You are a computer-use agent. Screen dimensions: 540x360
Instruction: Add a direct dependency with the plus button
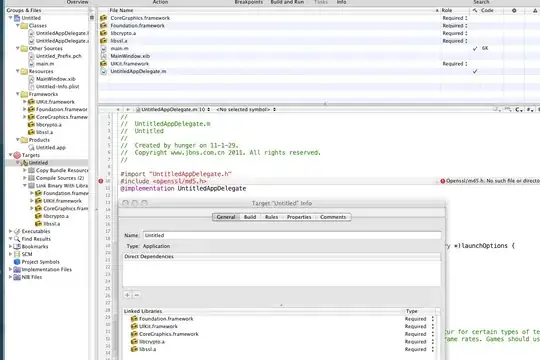(x=127, y=295)
